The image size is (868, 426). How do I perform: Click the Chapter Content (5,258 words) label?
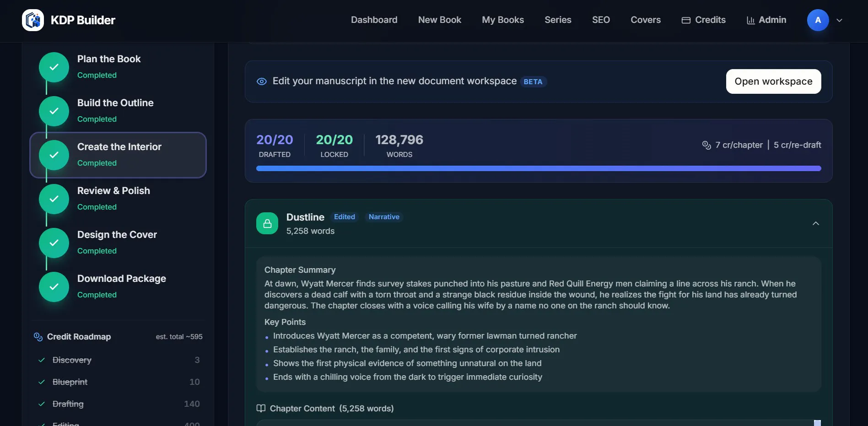(331, 408)
